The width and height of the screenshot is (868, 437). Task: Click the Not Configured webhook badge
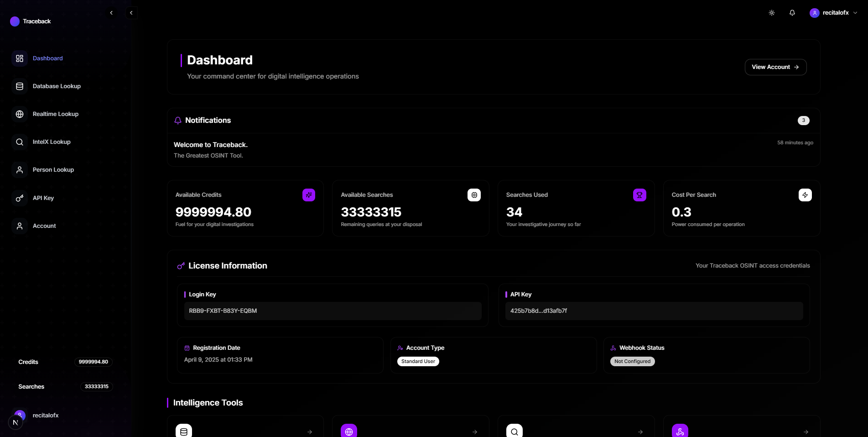pos(632,362)
